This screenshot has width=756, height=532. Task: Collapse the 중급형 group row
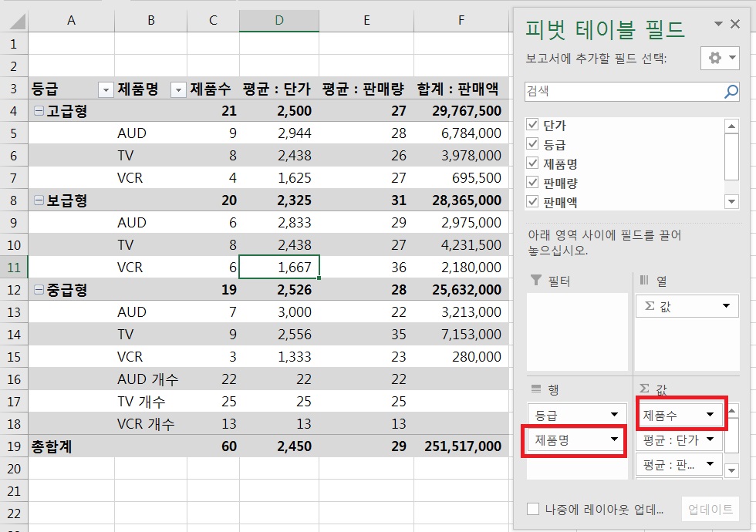coord(39,290)
